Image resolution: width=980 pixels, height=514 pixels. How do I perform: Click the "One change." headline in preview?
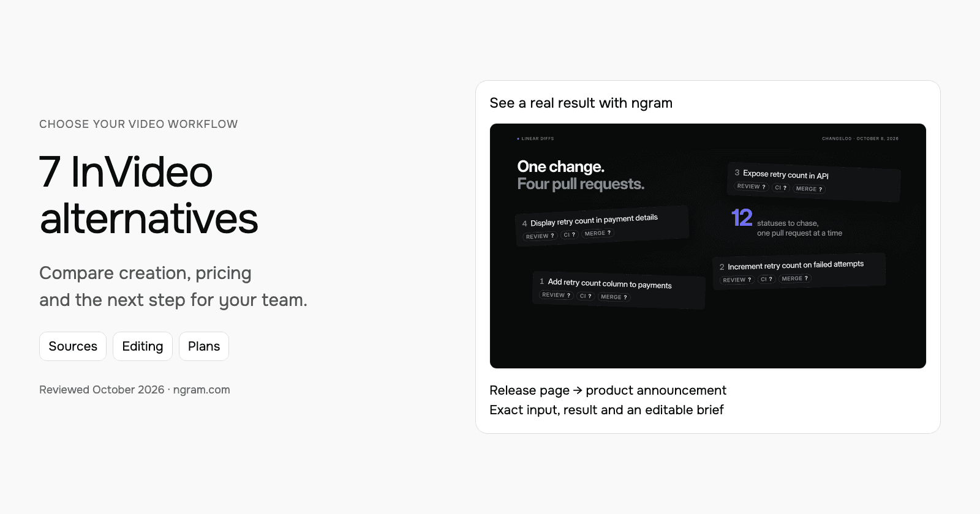click(x=561, y=166)
